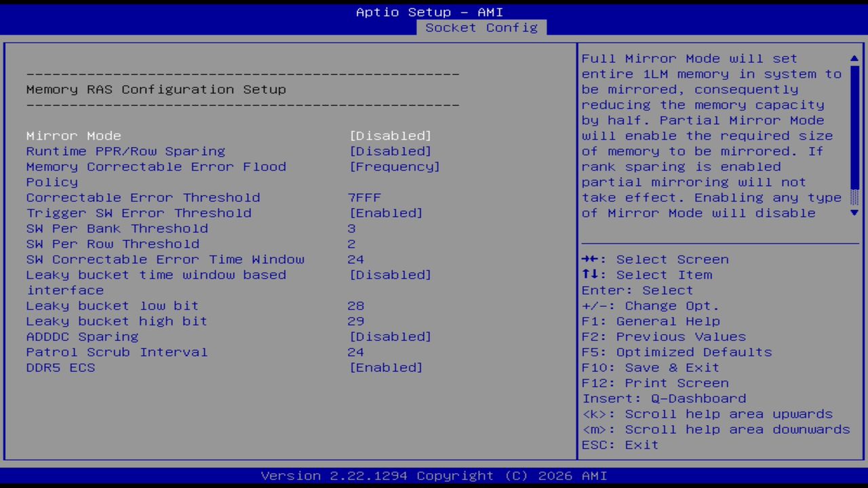Viewport: 868px width, 488px height.
Task: Open the Mirror Mode setting
Action: pos(73,136)
